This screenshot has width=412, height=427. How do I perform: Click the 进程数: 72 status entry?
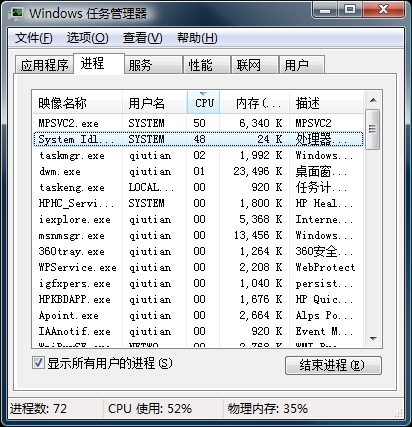(38, 408)
